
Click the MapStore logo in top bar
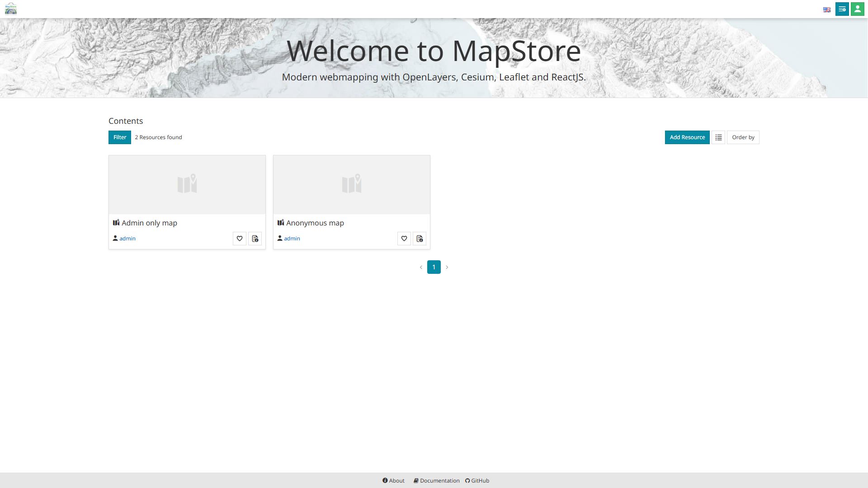[x=10, y=9]
